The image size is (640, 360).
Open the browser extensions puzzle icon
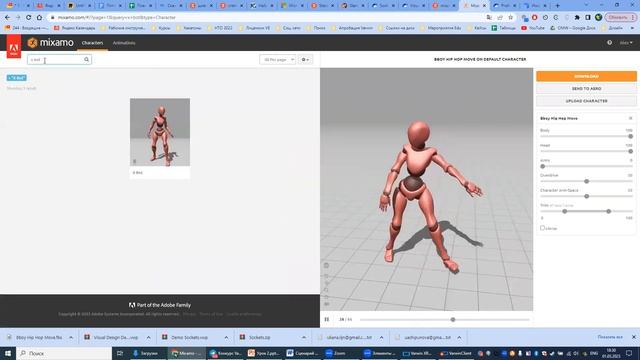(577, 18)
